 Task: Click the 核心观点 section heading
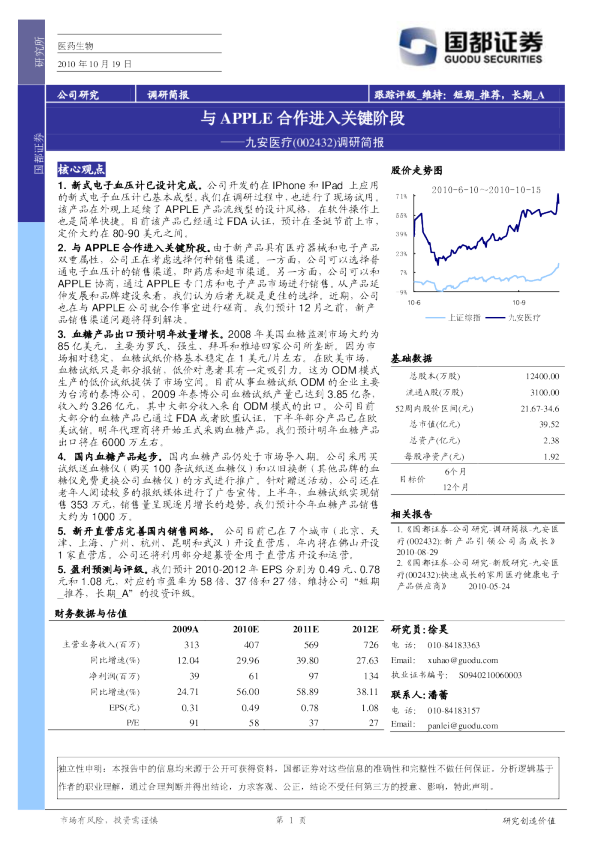pos(81,169)
